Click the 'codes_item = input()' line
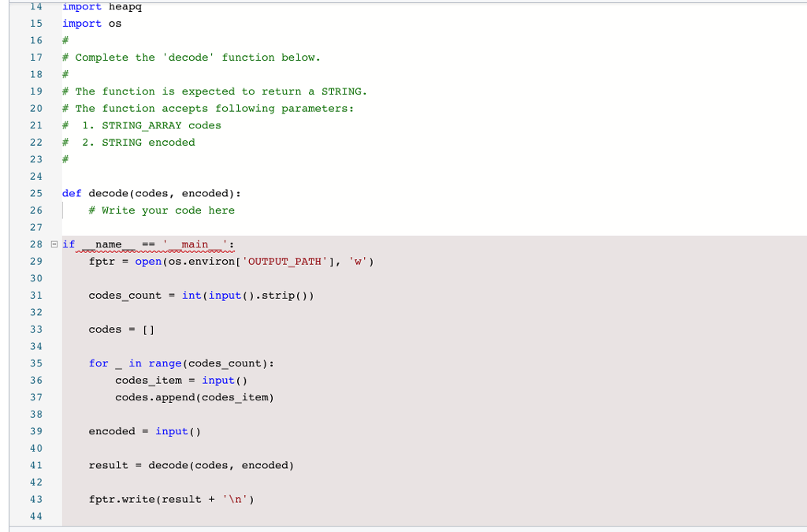Viewport: 807px width, 532px height. (181, 380)
